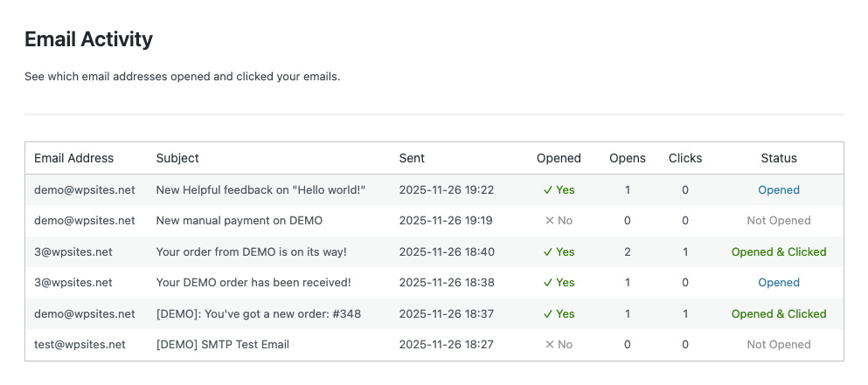Click the sent date 2025-11-26 18:38
The width and height of the screenshot is (868, 385).
447,283
